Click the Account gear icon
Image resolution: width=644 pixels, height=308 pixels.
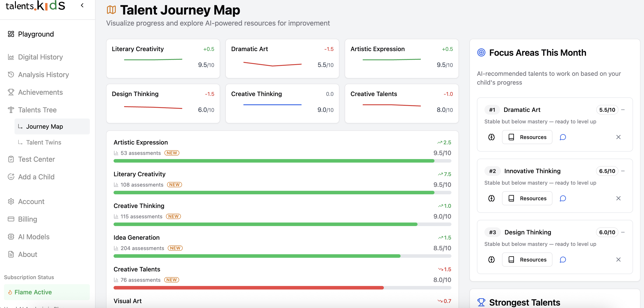[x=11, y=201]
